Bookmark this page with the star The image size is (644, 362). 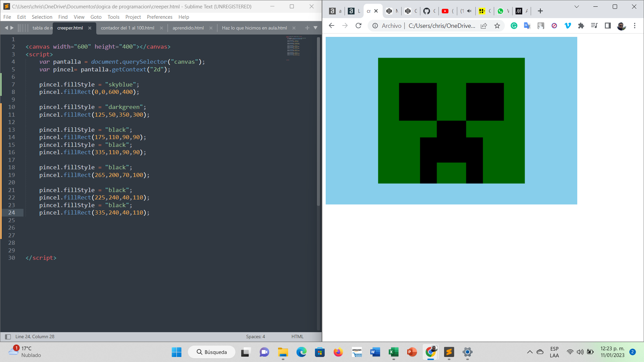(x=497, y=26)
